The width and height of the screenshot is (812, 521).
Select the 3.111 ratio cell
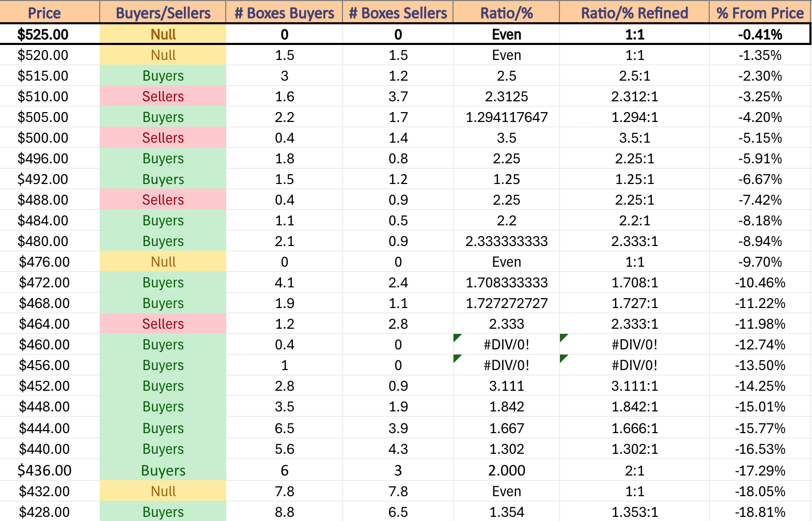[506, 386]
